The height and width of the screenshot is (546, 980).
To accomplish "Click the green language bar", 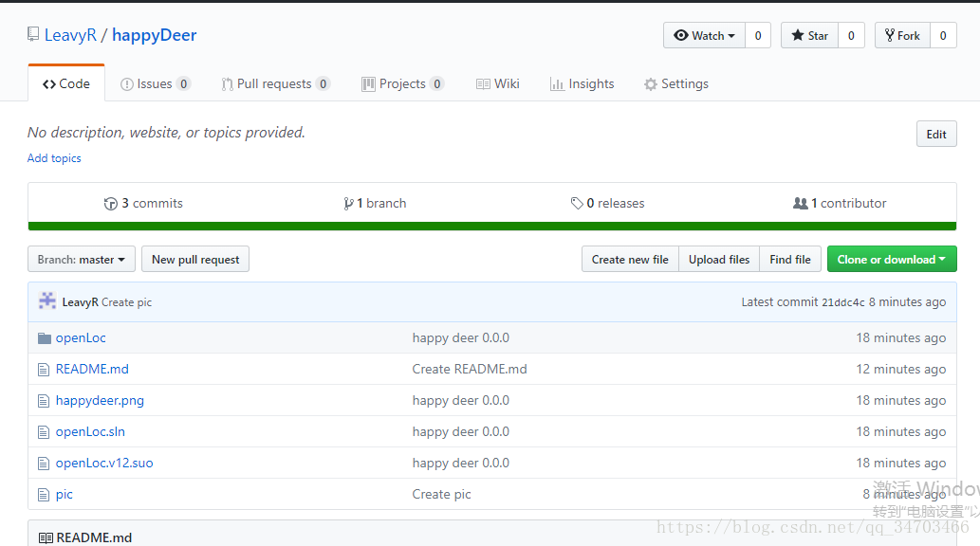I will click(492, 227).
